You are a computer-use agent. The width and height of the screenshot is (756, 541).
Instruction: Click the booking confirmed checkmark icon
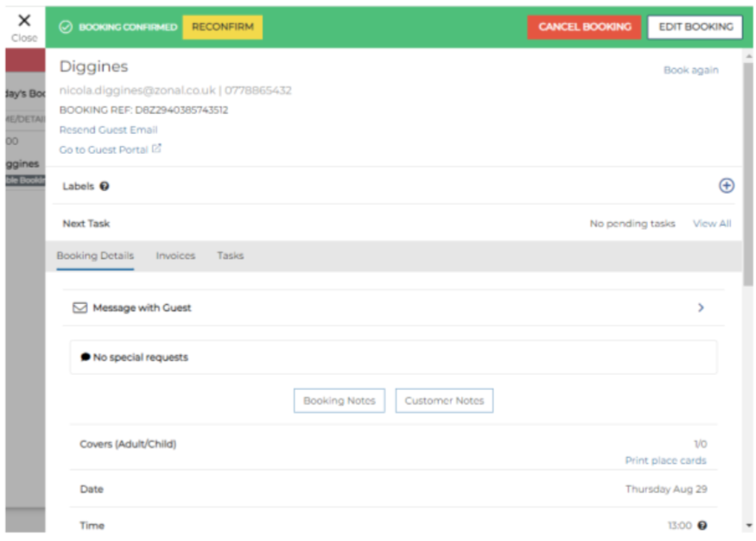point(66,27)
